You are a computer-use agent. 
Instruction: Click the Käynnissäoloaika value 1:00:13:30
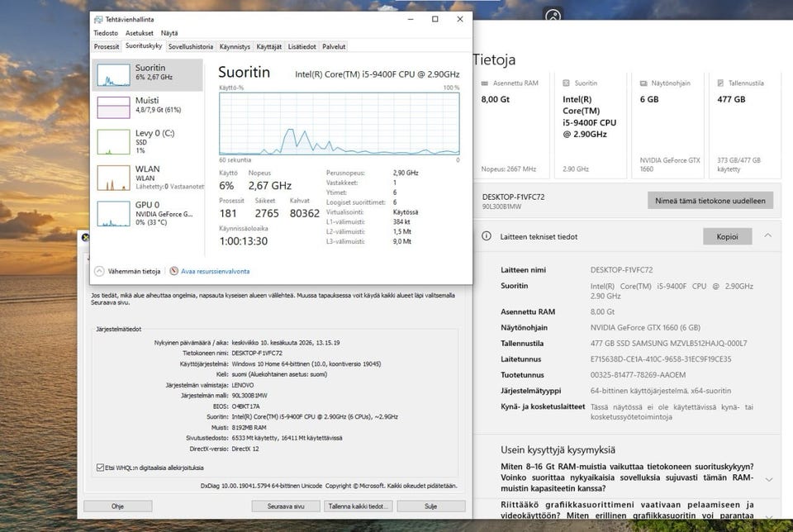click(x=243, y=241)
